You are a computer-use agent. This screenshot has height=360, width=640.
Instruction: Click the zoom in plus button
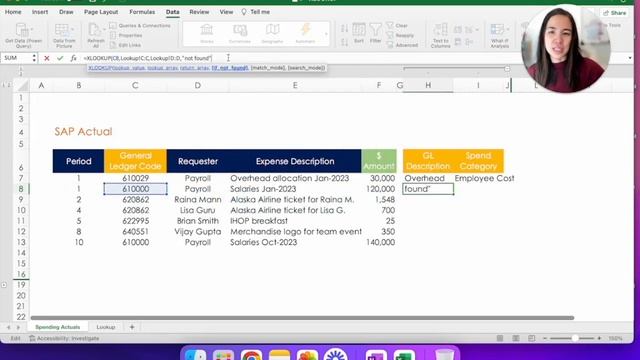point(599,338)
